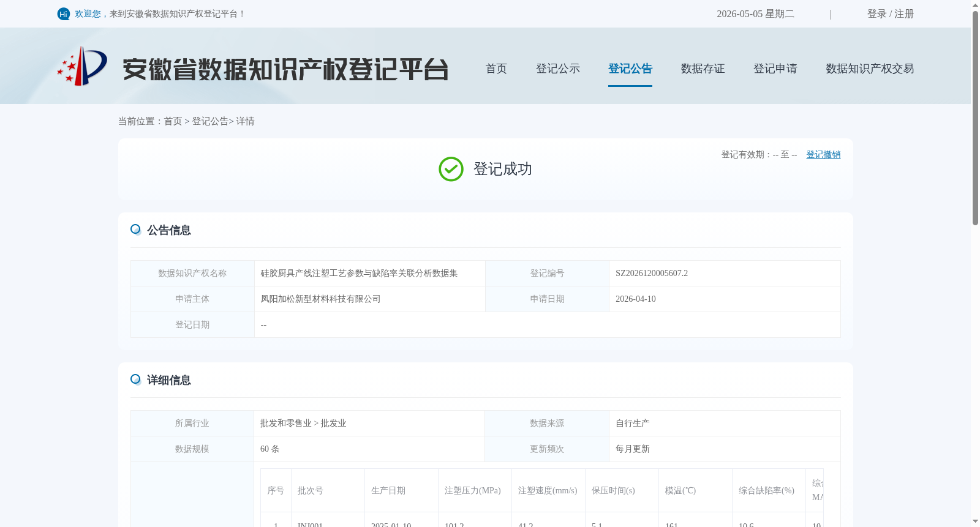This screenshot has width=980, height=527.
Task: Open the 登记公示 navigation tab
Action: (558, 69)
